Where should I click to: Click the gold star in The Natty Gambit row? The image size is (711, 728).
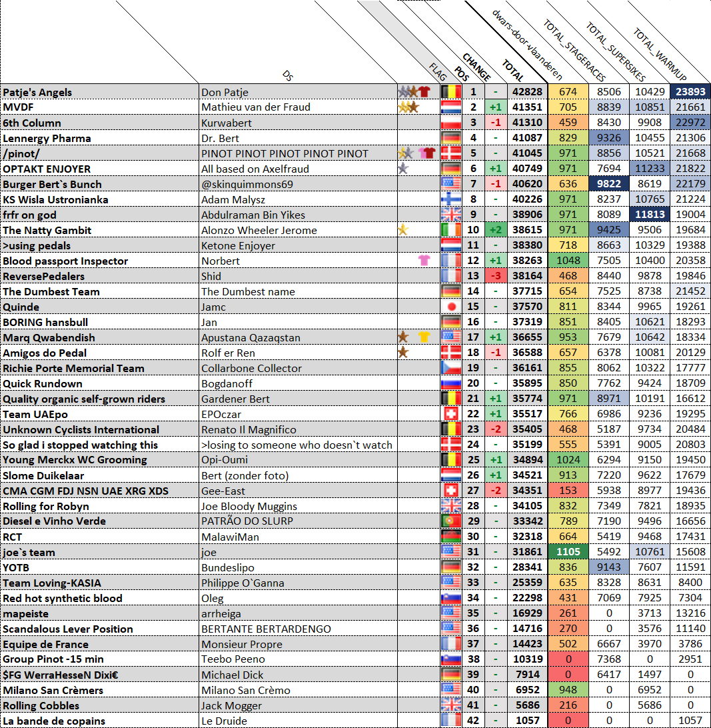[x=403, y=229]
